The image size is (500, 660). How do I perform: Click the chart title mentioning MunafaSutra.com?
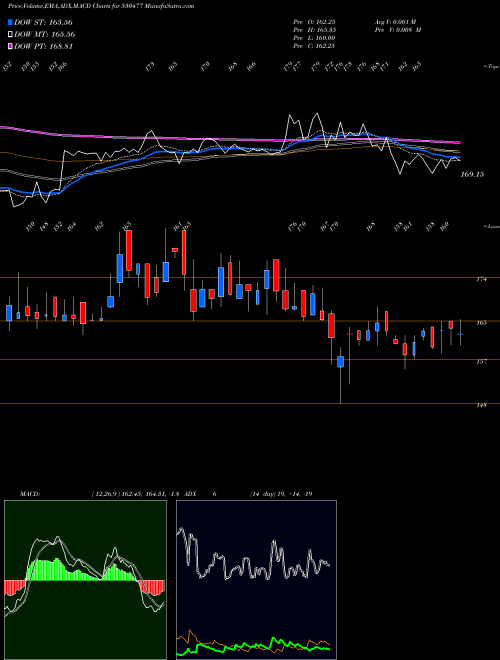pos(101,7)
